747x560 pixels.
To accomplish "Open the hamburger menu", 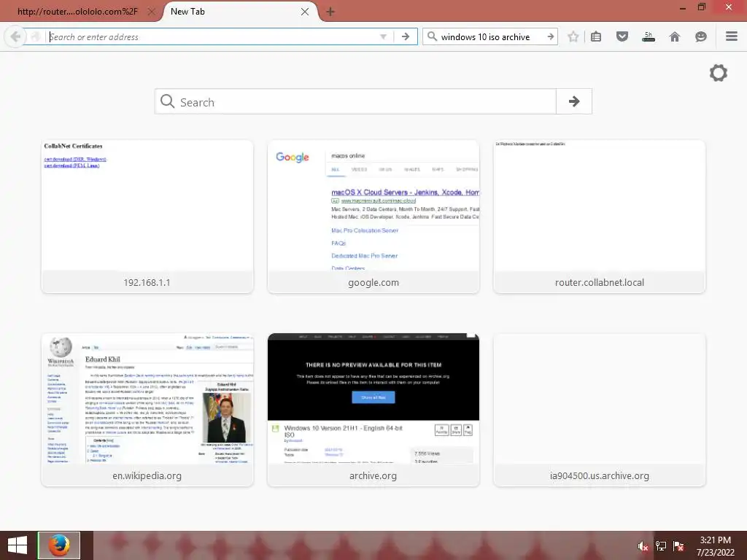I will tap(732, 36).
